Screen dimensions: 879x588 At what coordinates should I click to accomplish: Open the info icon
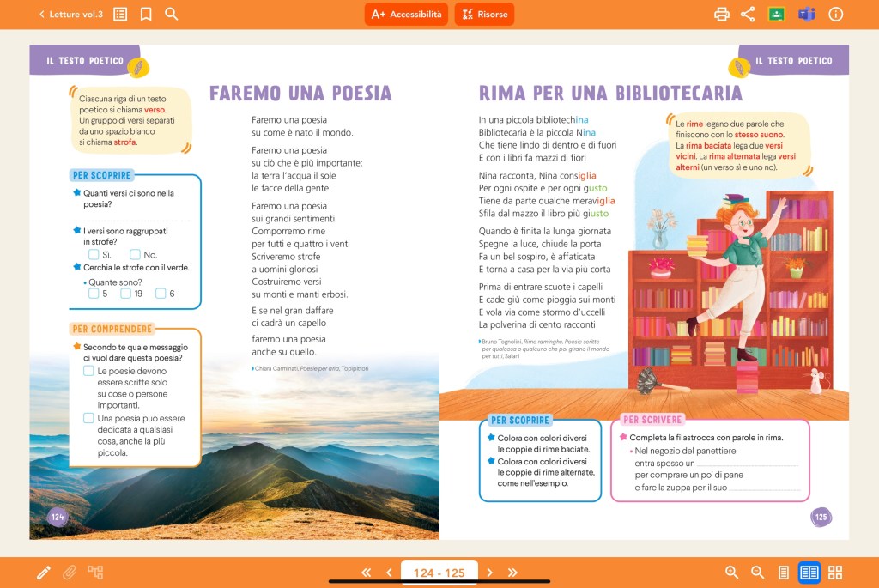coord(836,14)
